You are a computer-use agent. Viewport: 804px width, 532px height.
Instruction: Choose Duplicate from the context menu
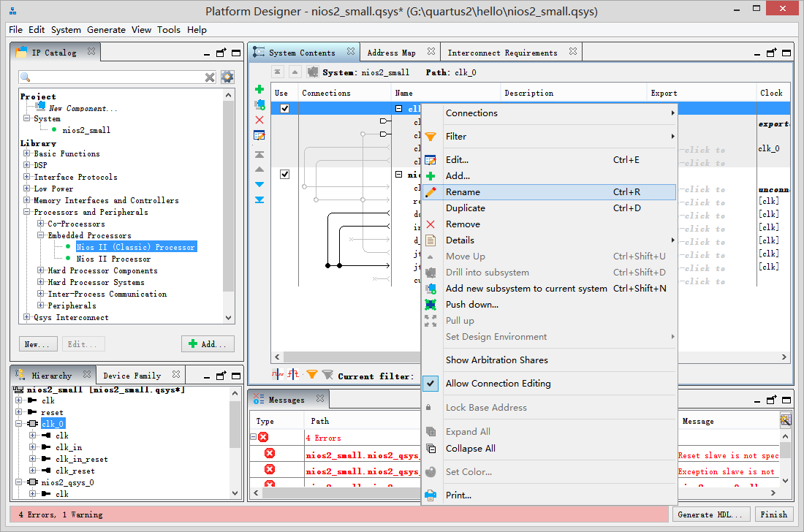549,208
